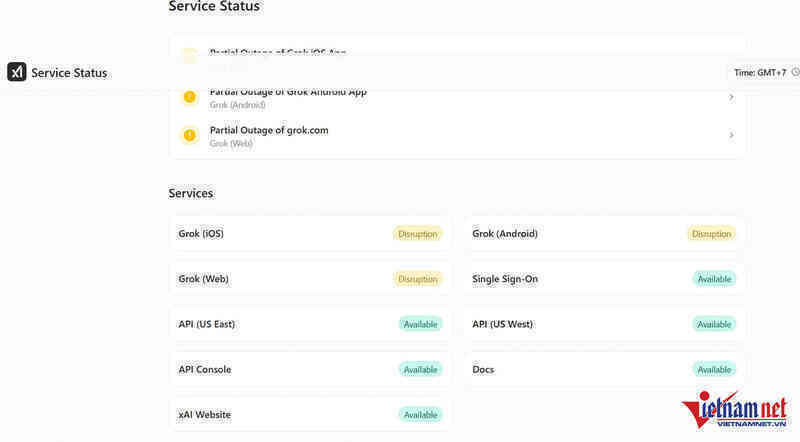This screenshot has width=800, height=442.
Task: Open Partial Outage of grok.com incident
Action: point(269,130)
